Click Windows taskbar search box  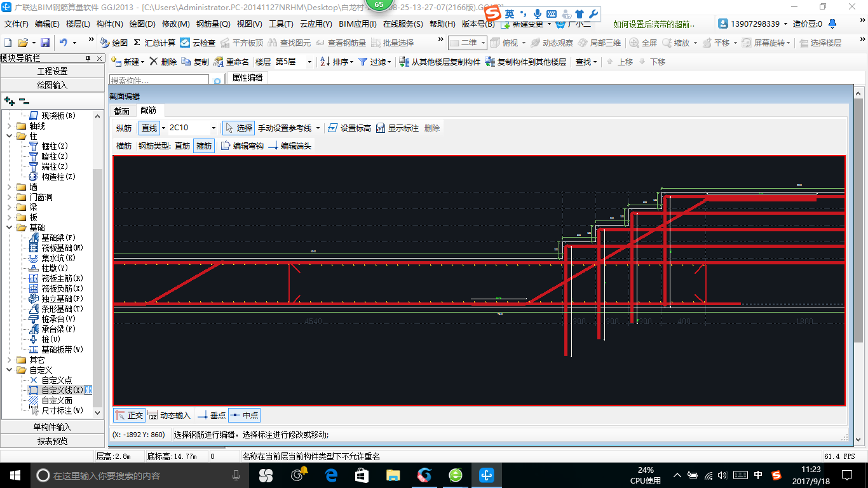[x=140, y=475]
